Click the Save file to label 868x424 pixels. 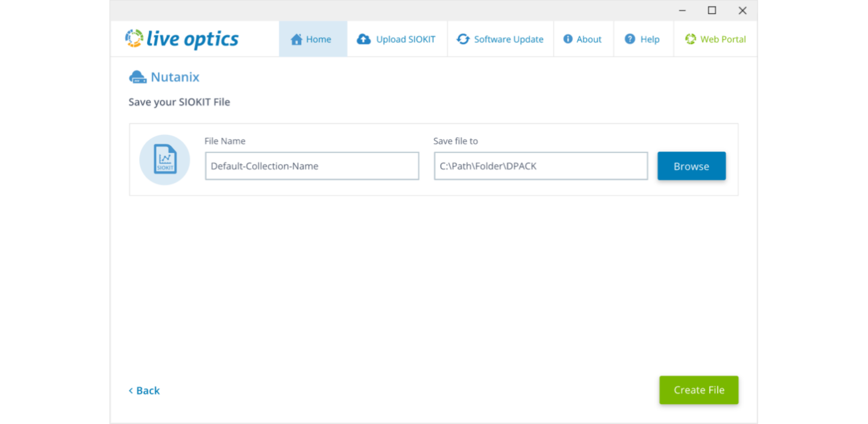tap(456, 141)
